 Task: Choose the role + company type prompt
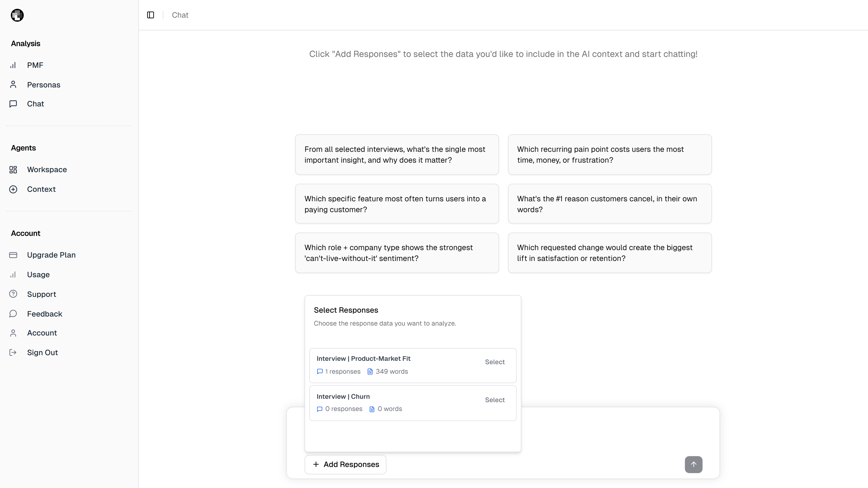397,253
